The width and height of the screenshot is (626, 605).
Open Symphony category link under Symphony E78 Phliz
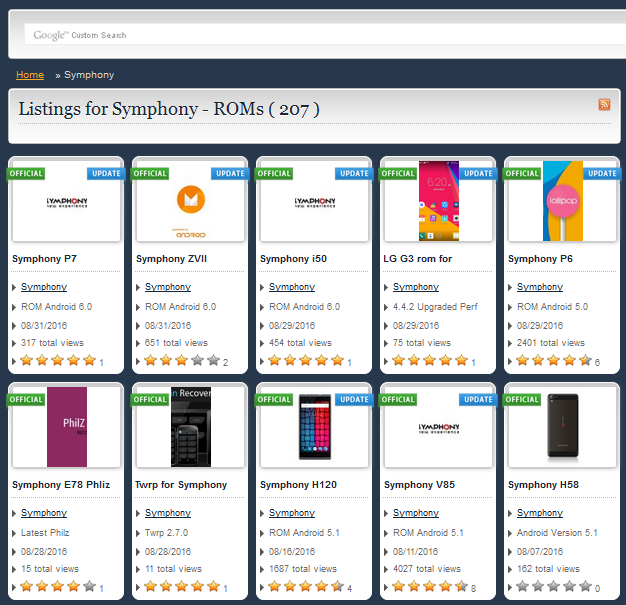tap(44, 513)
